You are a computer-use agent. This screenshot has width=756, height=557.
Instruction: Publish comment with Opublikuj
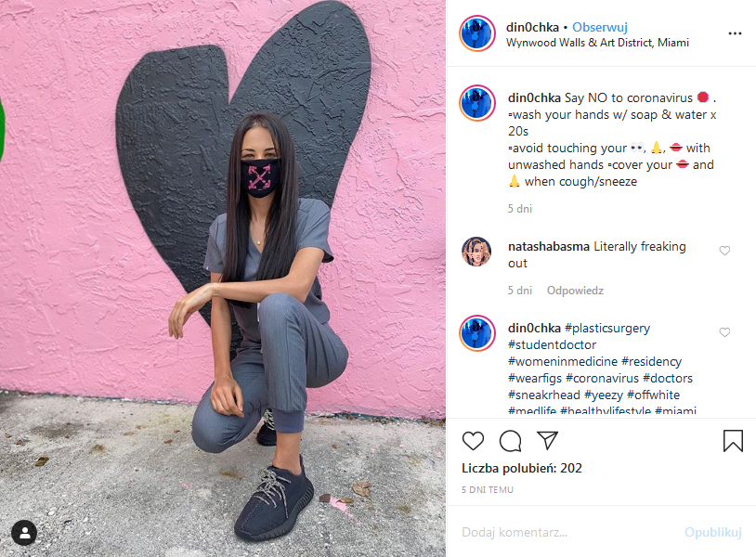click(713, 532)
